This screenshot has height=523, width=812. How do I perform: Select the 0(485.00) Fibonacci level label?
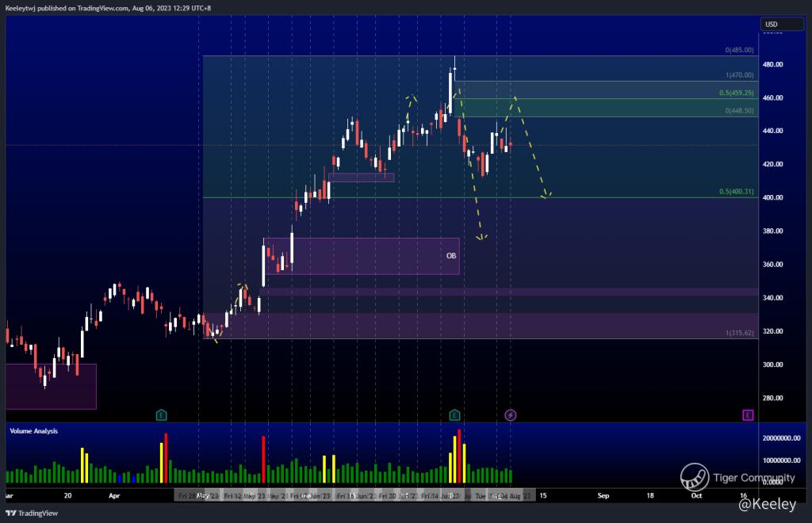point(740,50)
